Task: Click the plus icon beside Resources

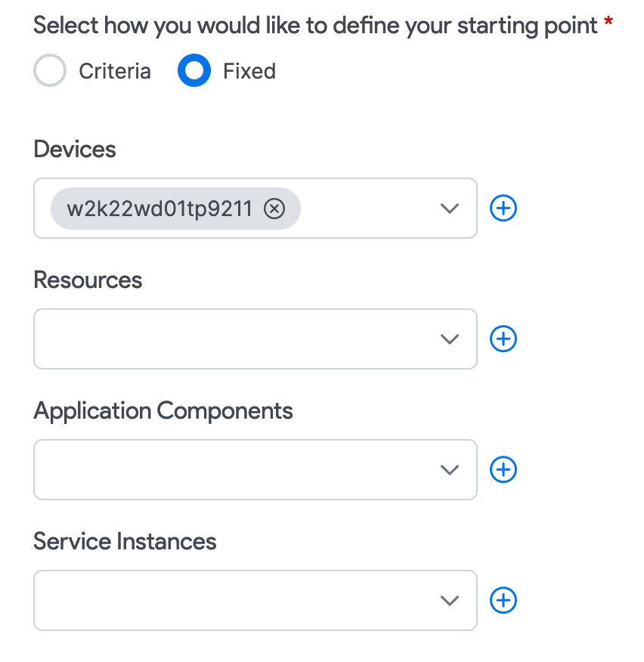Action: [x=503, y=339]
